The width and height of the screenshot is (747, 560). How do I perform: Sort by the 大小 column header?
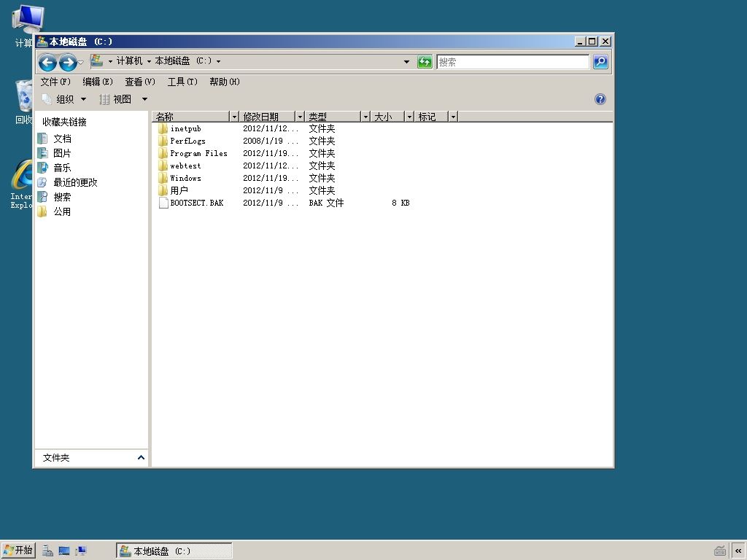[x=387, y=117]
